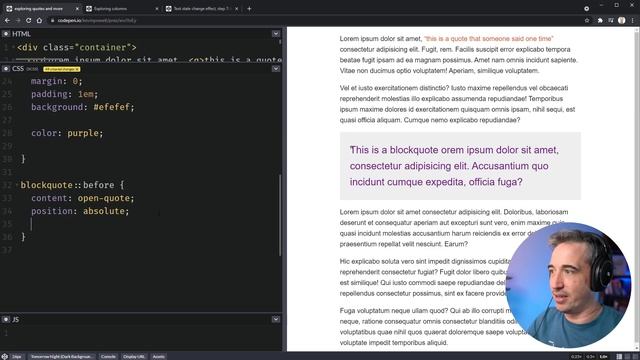Click the 'background: #efefef;' CSS line
This screenshot has height=360, width=640.
point(83,107)
